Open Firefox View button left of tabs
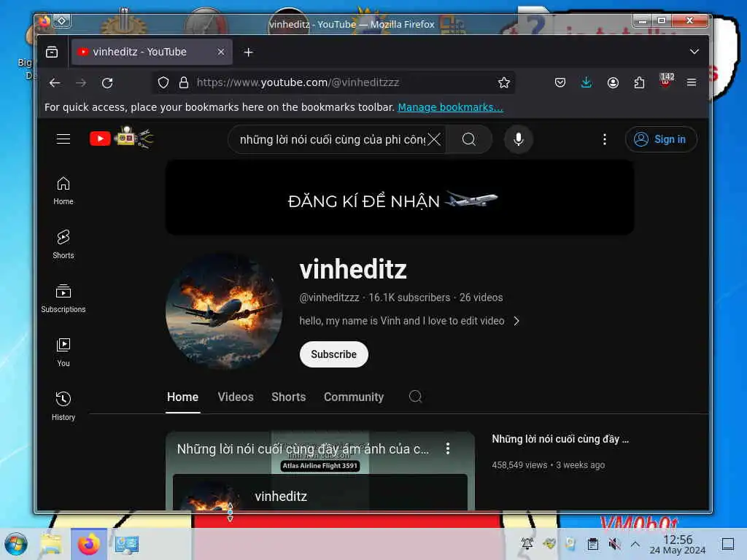 point(52,52)
